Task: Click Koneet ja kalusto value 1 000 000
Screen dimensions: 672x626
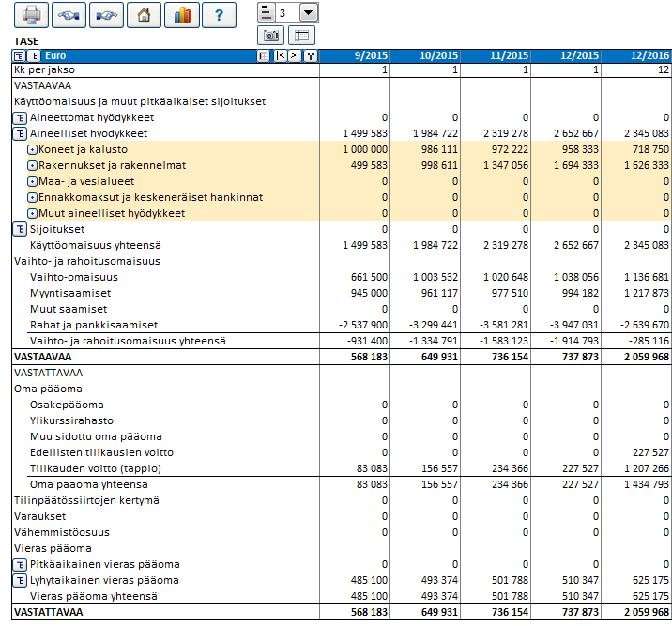Action: pyautogui.click(x=365, y=149)
